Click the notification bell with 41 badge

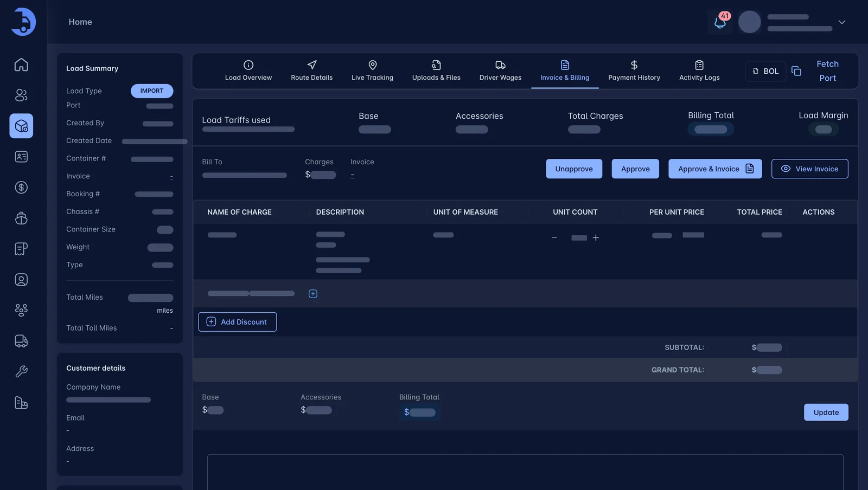[720, 22]
